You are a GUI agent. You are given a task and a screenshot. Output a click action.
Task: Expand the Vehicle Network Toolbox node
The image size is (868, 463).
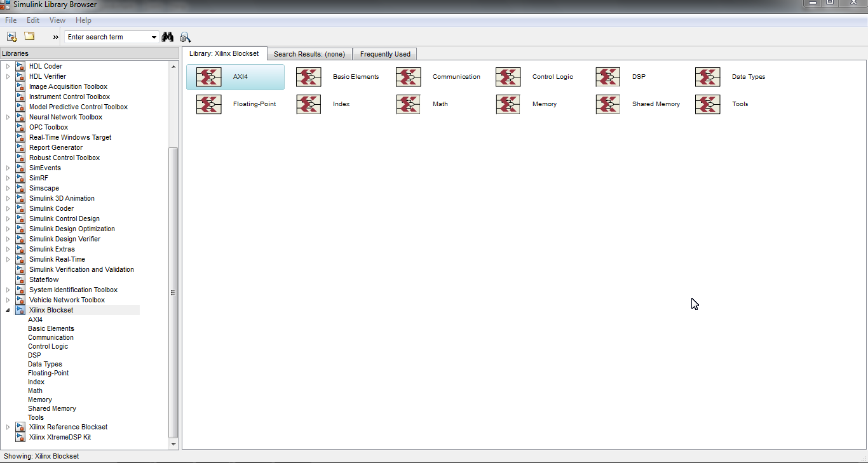pos(8,300)
